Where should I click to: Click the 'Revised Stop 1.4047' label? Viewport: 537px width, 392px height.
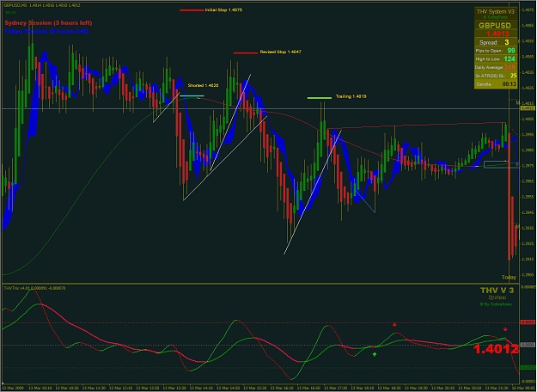280,52
